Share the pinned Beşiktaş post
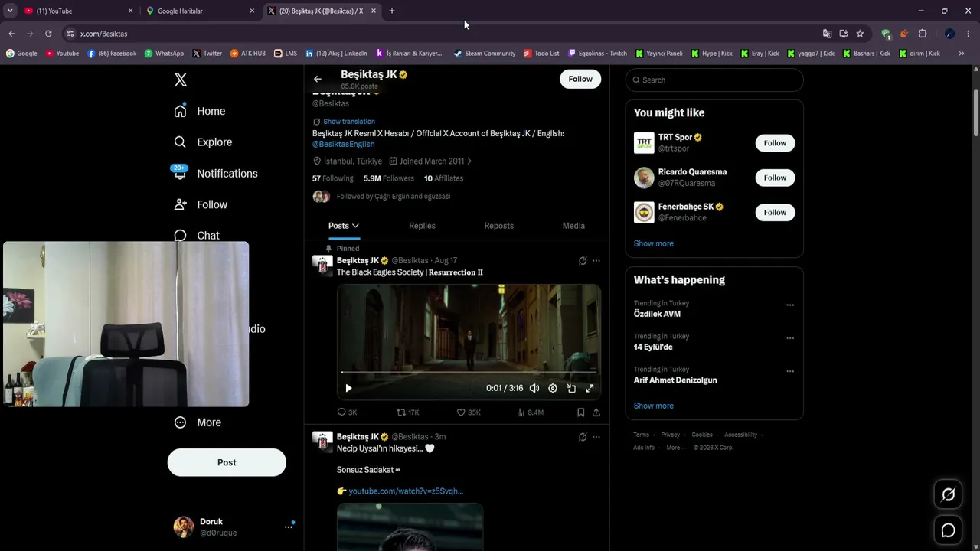The image size is (980, 551). (x=596, y=412)
